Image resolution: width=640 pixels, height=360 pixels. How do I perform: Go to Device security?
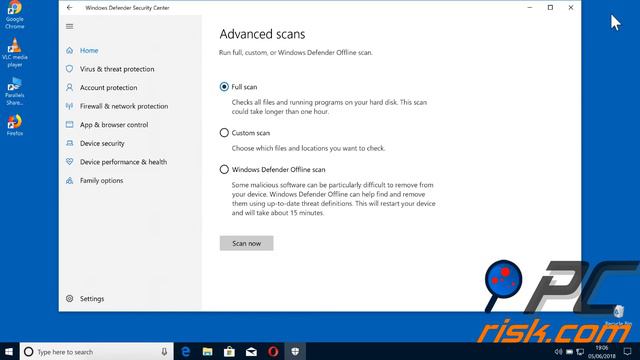coord(102,143)
